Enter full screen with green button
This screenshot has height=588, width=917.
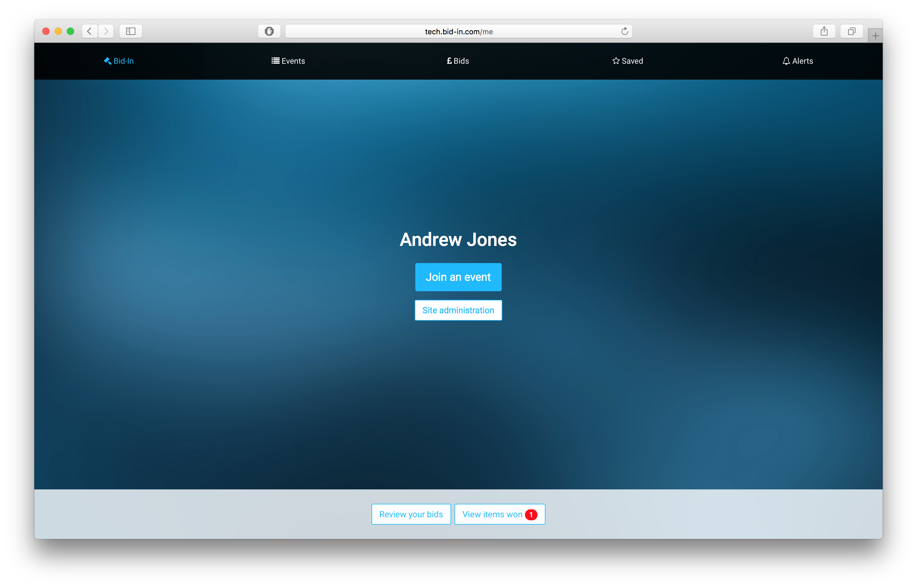pos(71,31)
